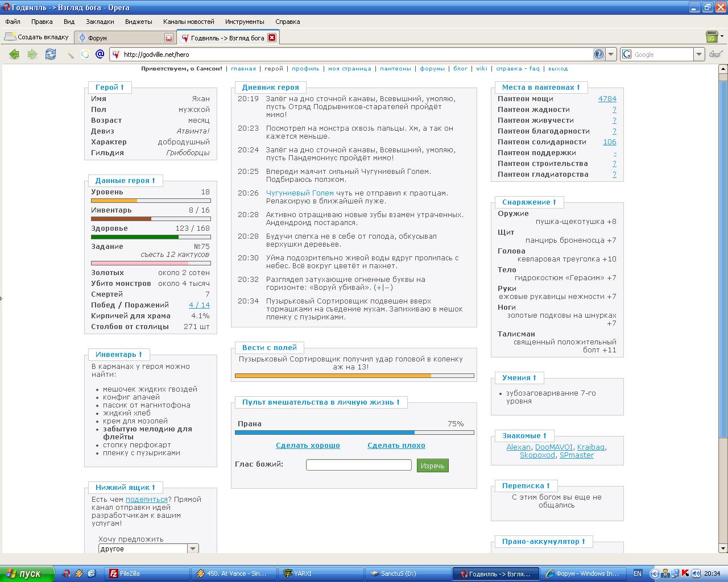This screenshot has height=582, width=728.
Task: Click the wand icon in the toolbar
Action: (x=70, y=55)
